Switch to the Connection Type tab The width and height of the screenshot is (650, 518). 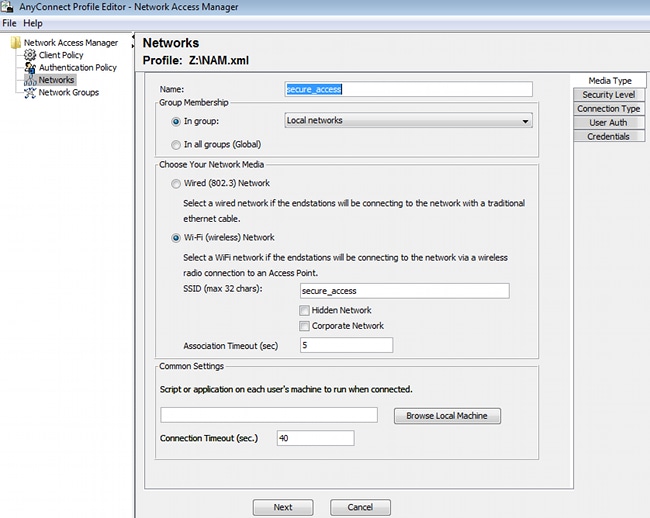click(609, 109)
